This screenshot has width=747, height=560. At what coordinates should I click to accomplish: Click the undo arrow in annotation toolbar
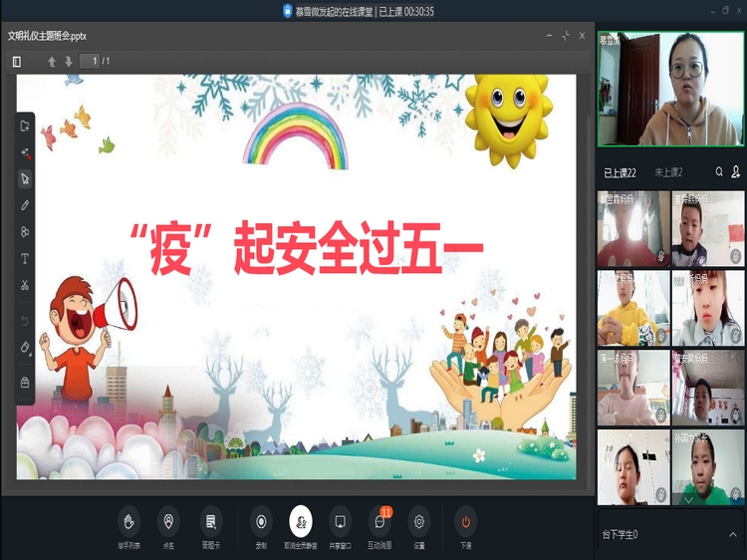coord(25,320)
